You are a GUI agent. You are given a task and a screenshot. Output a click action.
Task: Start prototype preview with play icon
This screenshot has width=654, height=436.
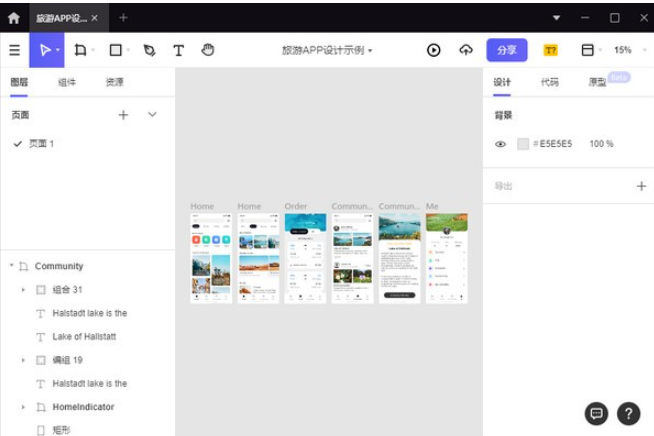click(433, 50)
